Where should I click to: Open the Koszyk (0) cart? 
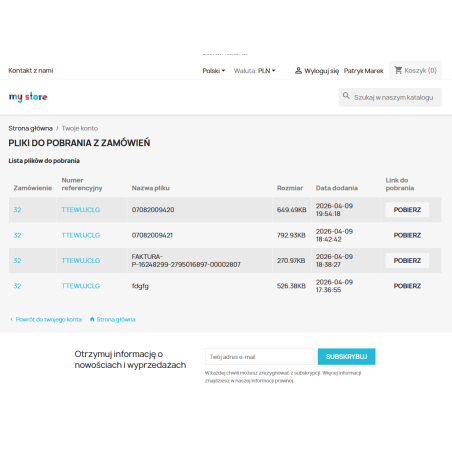[415, 70]
